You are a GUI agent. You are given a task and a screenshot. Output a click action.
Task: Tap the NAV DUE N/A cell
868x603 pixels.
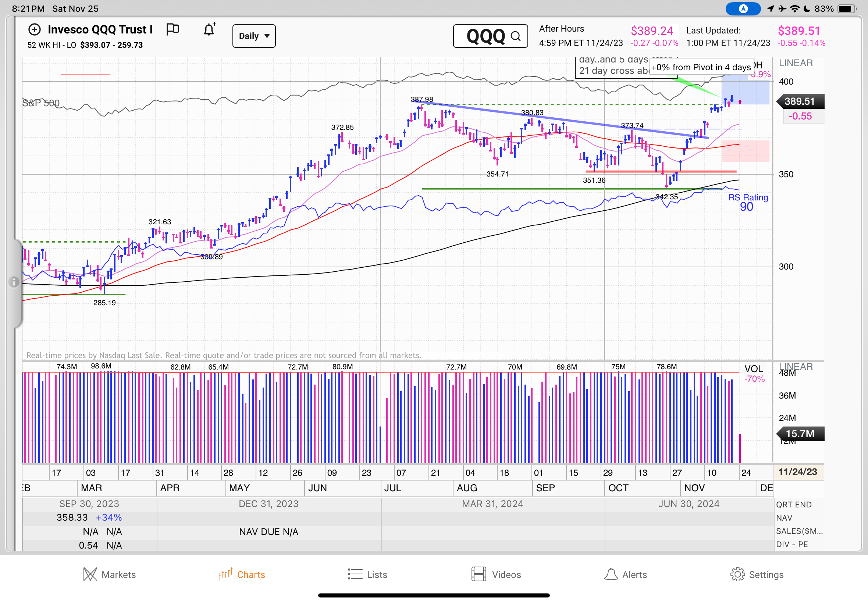click(x=269, y=532)
